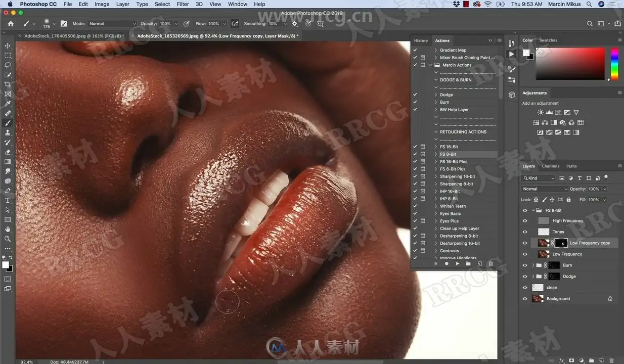
Task: Lock all on layer padlock icon
Action: point(568,200)
